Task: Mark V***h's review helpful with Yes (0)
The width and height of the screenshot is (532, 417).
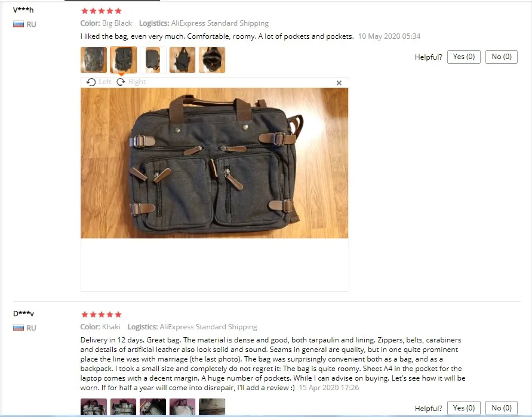Action: (x=464, y=57)
